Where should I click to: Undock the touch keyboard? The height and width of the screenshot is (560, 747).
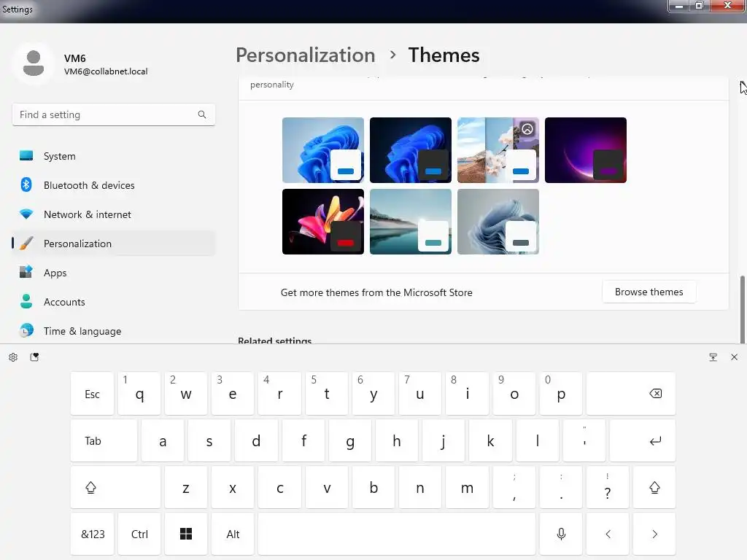pos(713,357)
